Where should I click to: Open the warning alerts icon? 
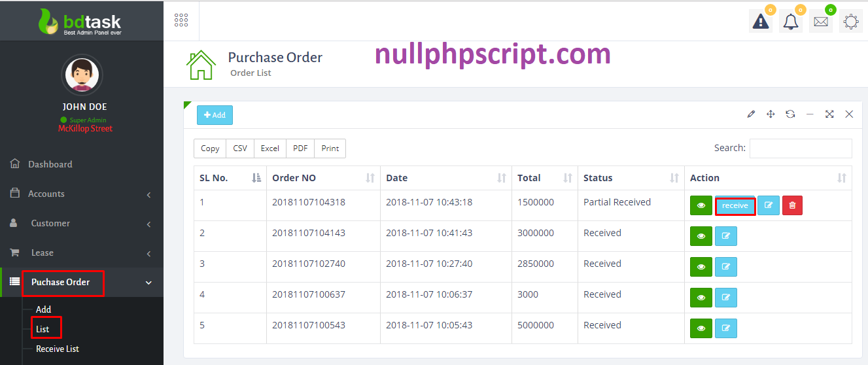point(761,22)
